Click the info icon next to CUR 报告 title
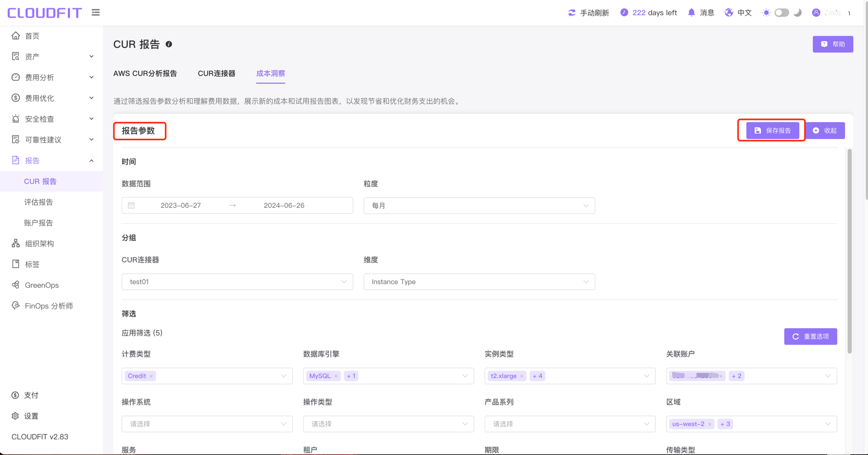 (x=169, y=44)
